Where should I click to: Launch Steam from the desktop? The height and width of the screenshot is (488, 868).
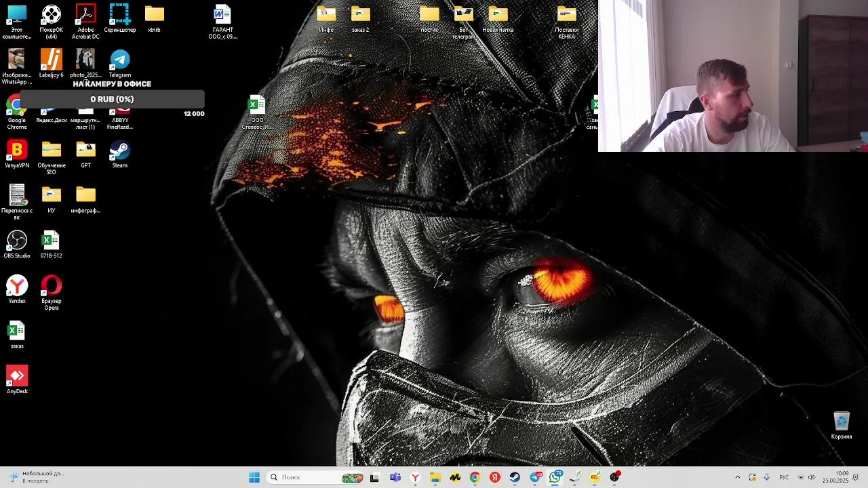[120, 155]
